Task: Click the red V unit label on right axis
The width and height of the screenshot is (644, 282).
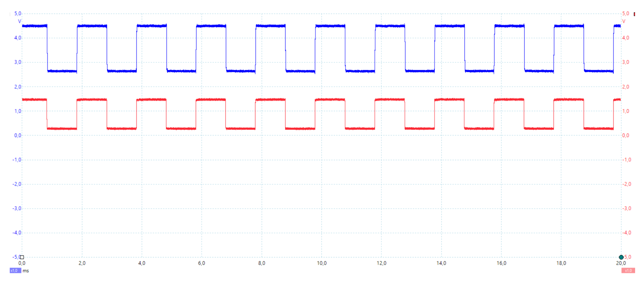Action: (x=624, y=21)
